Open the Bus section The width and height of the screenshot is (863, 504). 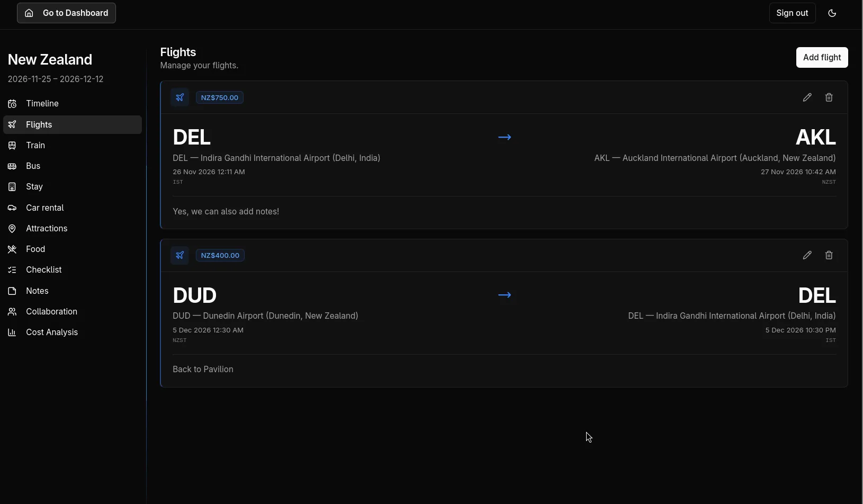[33, 166]
